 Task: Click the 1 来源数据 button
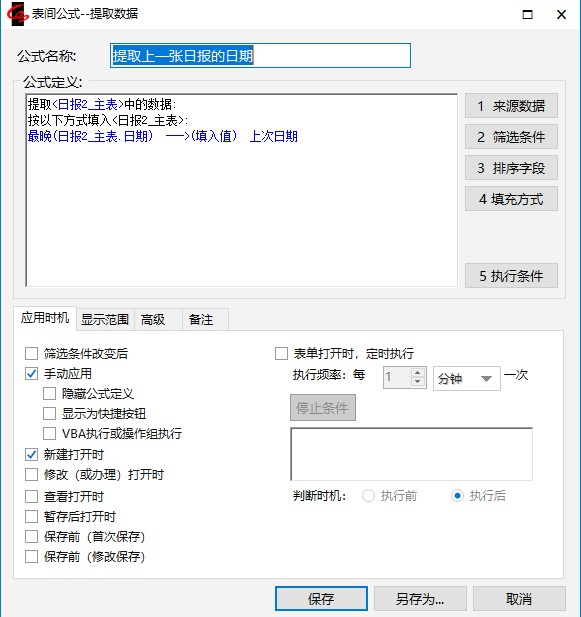511,105
